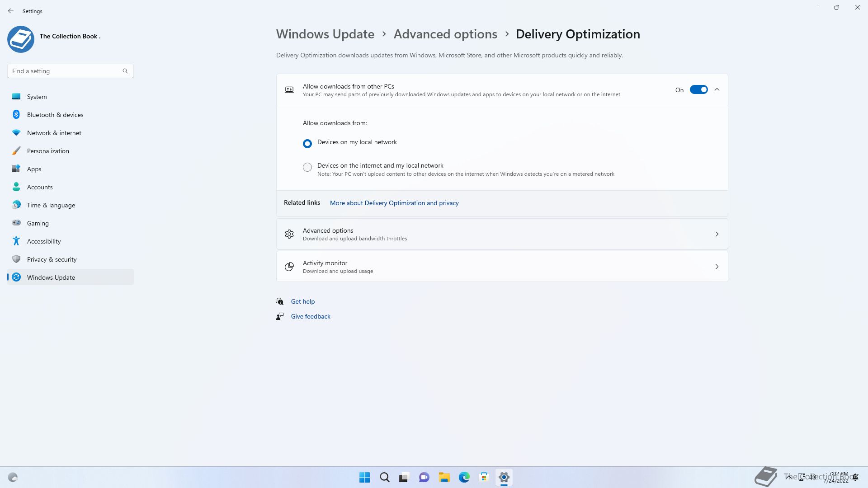Image resolution: width=868 pixels, height=488 pixels.
Task: Click the Activity monitor pie chart icon
Action: 289,267
